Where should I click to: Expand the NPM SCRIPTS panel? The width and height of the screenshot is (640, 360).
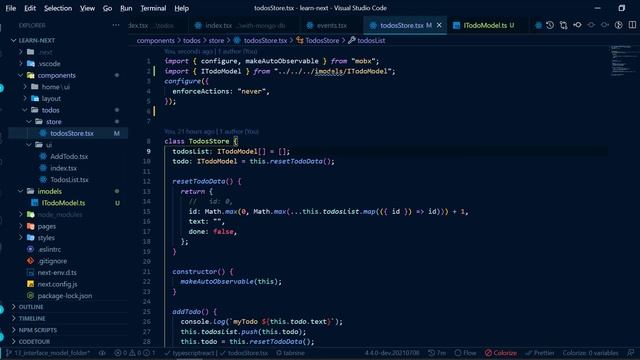click(38, 330)
